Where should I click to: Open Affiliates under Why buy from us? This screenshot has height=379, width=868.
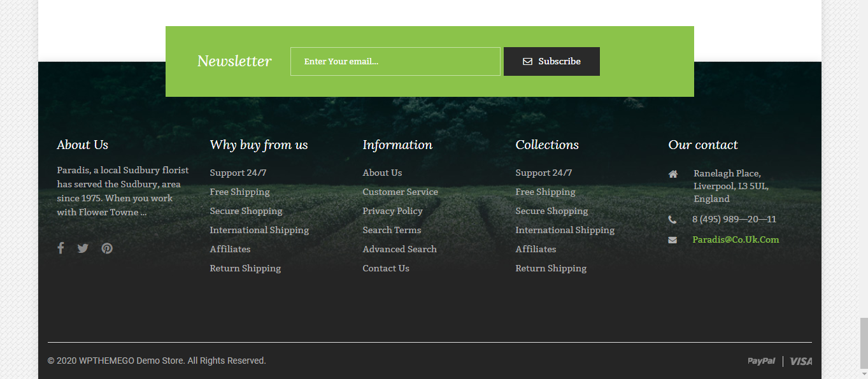(230, 249)
